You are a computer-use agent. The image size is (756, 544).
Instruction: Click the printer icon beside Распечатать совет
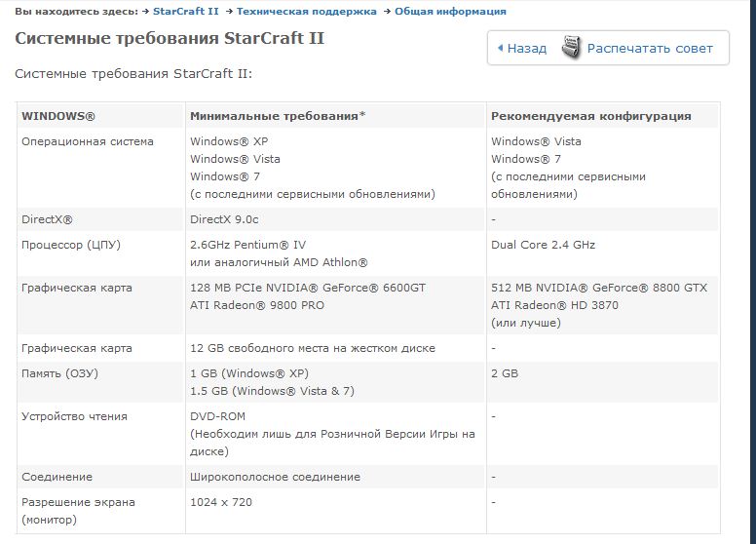(571, 47)
